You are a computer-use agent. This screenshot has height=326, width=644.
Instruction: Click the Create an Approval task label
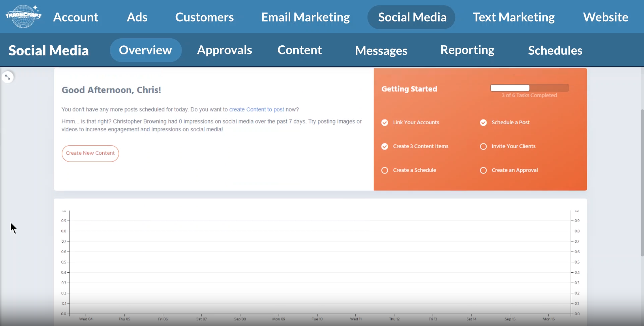point(515,170)
